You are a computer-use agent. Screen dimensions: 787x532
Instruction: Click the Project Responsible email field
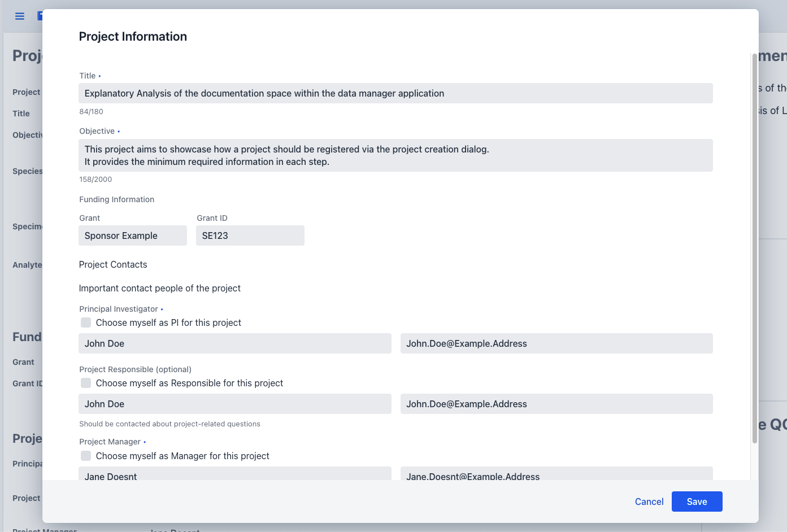pyautogui.click(x=556, y=404)
